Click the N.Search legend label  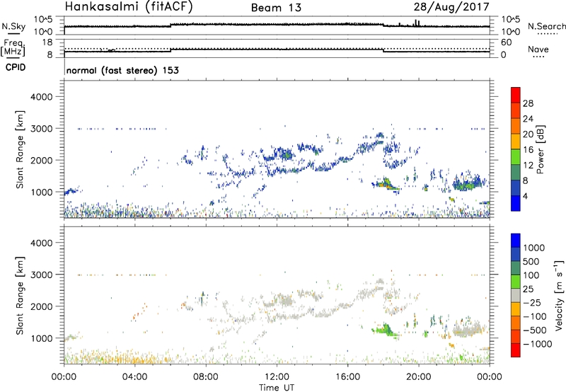(x=546, y=26)
